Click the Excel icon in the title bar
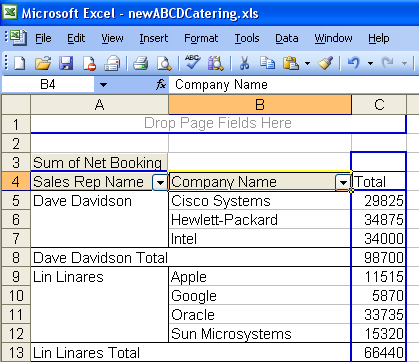 [10, 13]
